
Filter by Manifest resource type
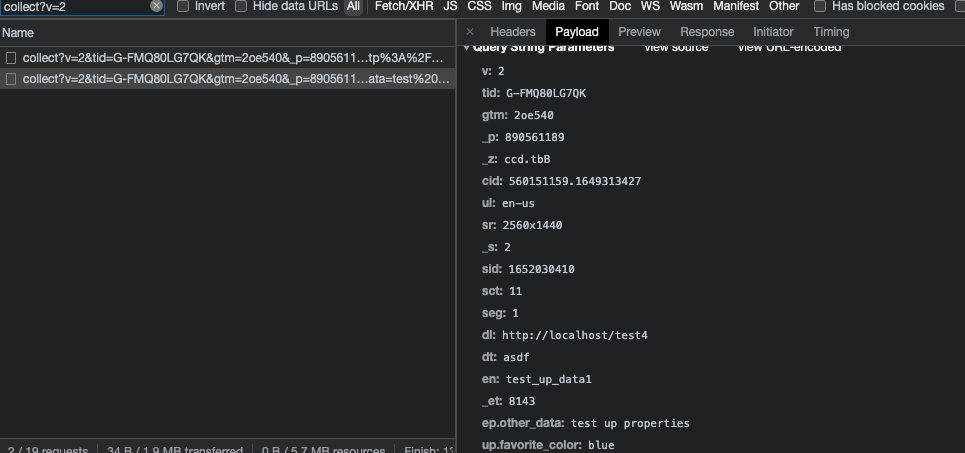pos(736,6)
